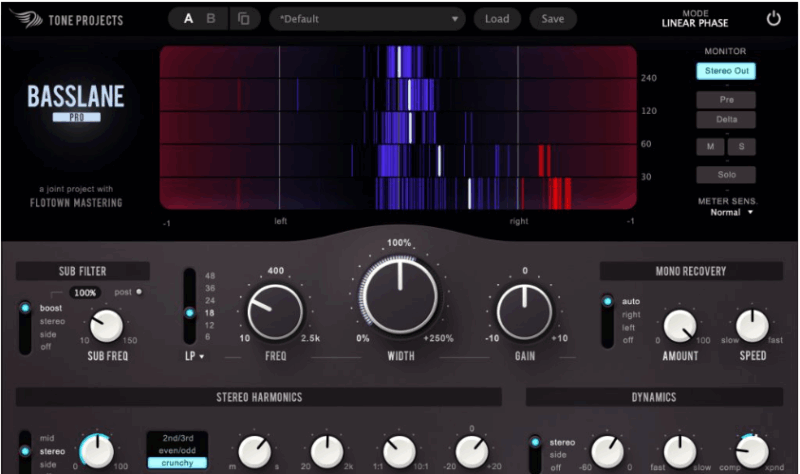Image resolution: width=800 pixels, height=474 pixels.
Task: Click the m to s harmonics knob
Action: coord(255,452)
